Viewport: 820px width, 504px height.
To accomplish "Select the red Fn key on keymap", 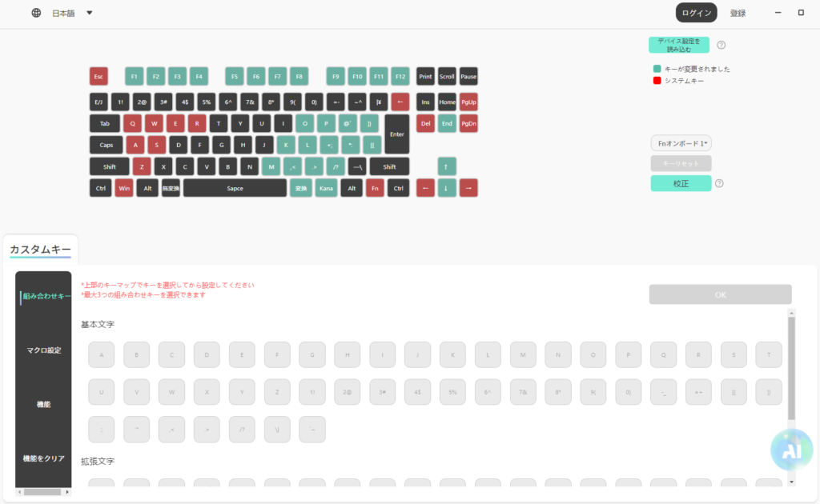I will 375,188.
